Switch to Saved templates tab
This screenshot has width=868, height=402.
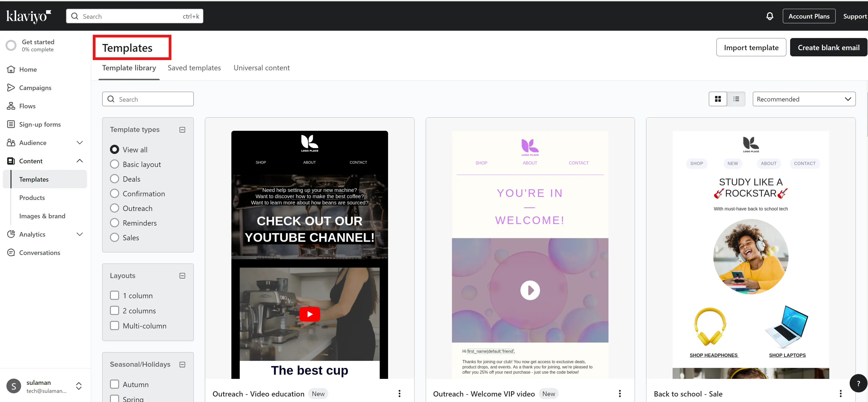[194, 68]
